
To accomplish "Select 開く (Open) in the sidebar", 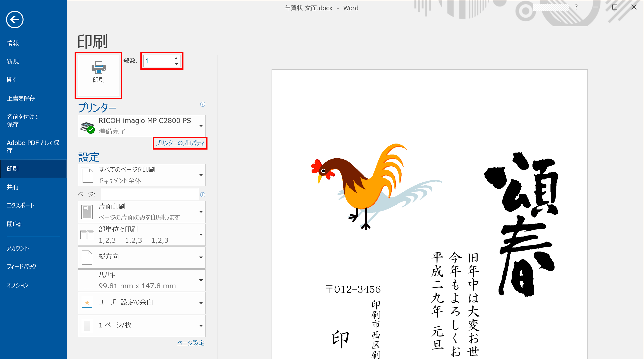I will click(x=33, y=80).
